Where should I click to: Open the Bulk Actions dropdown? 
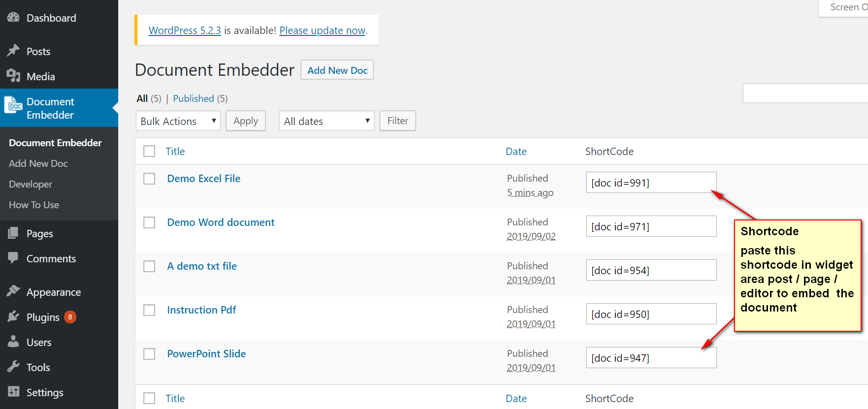[178, 121]
